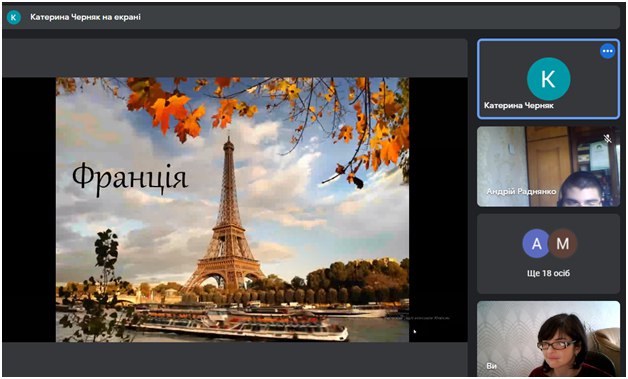Image resolution: width=628 pixels, height=379 pixels.
Task: Select Андрій Раднянко video tile
Action: coord(548,167)
